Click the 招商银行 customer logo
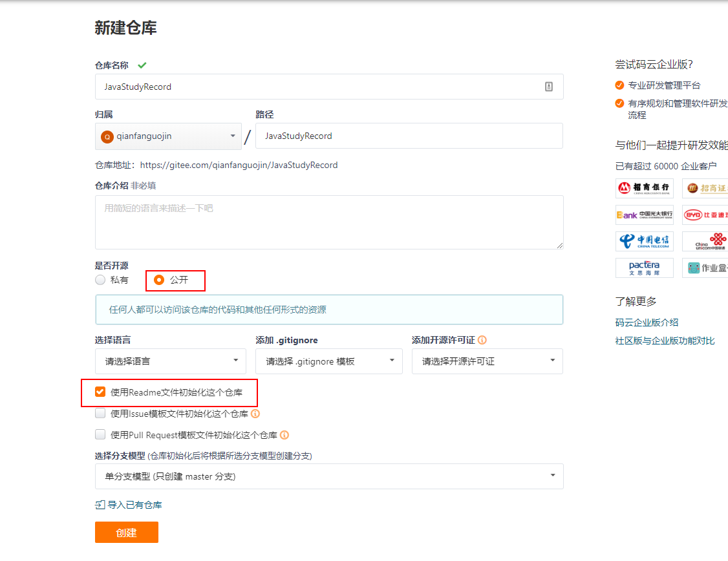This screenshot has width=728, height=561. 644,188
